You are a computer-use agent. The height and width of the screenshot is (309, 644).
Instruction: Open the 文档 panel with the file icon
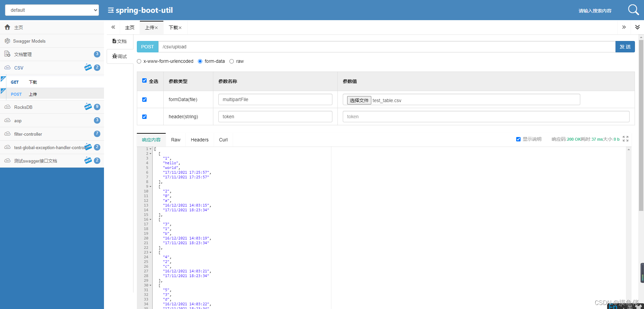[119, 41]
